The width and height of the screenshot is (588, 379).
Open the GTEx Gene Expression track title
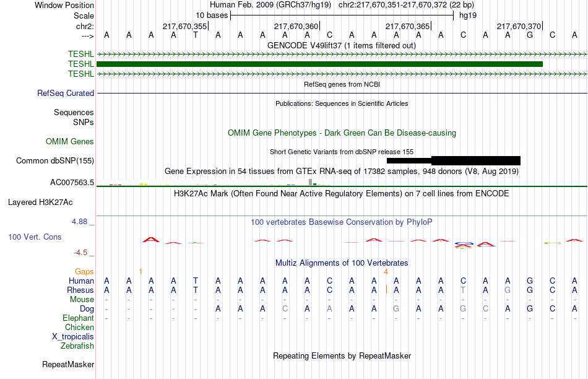342,172
